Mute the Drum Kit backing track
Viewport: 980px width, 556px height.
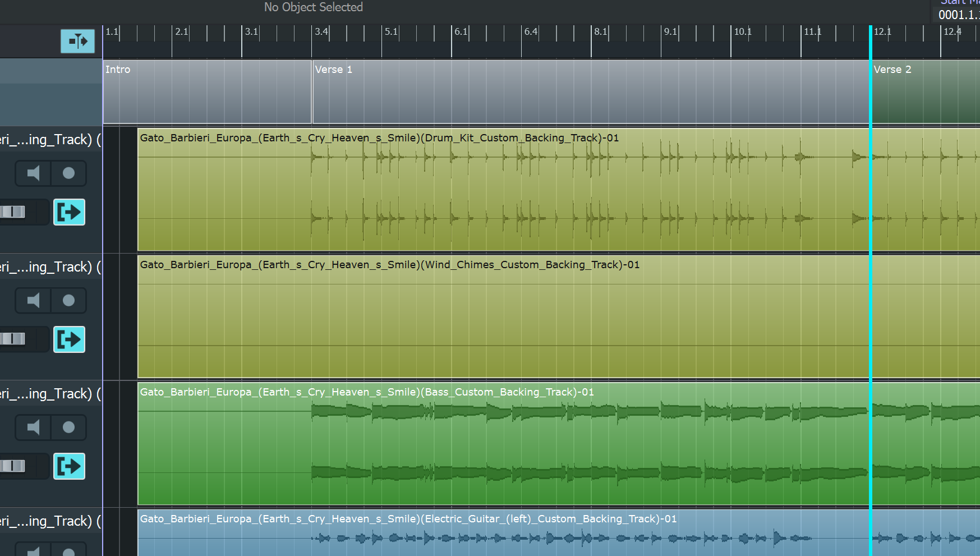[33, 173]
